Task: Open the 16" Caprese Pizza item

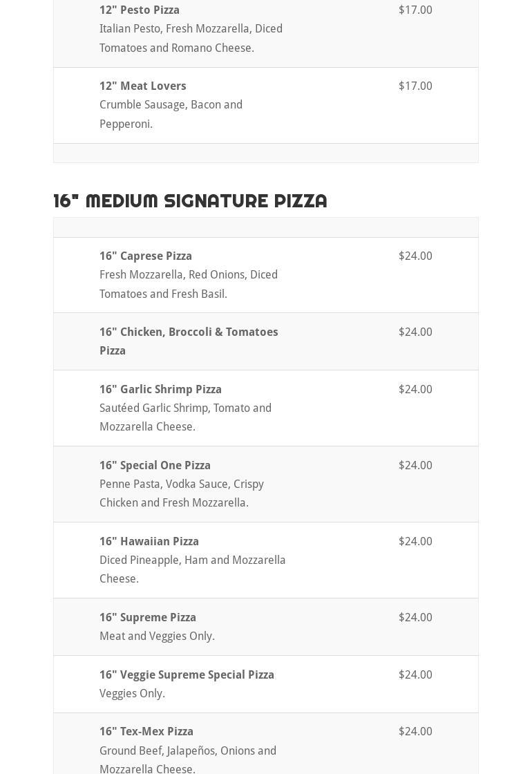Action: (x=146, y=256)
